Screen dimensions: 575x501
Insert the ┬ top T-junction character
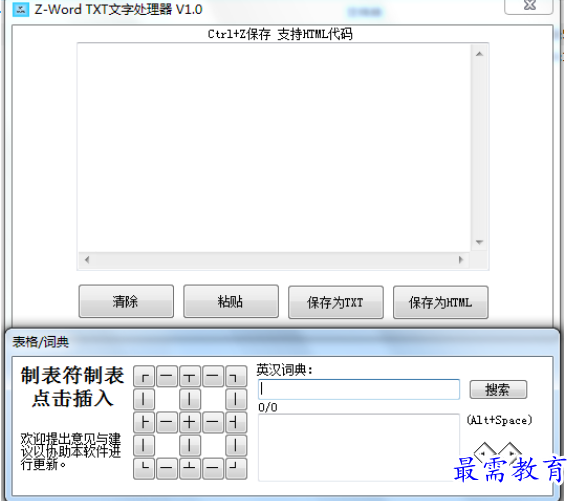[190, 376]
